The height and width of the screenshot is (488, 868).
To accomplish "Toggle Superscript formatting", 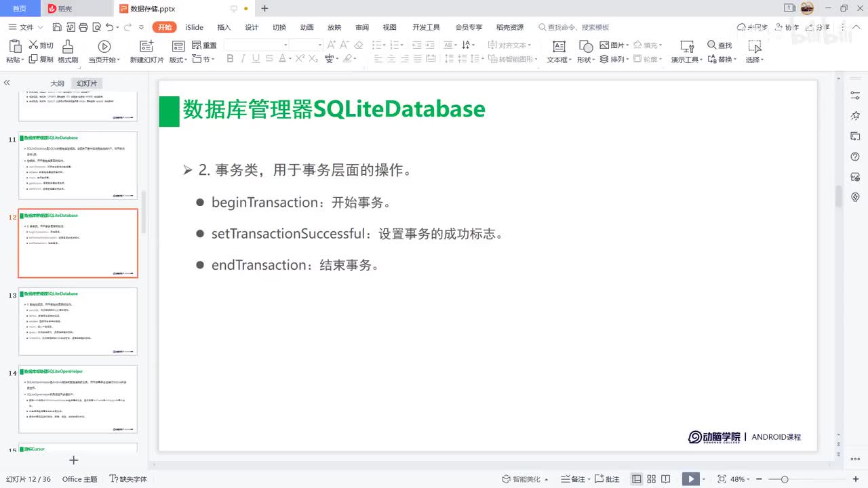I will click(299, 59).
